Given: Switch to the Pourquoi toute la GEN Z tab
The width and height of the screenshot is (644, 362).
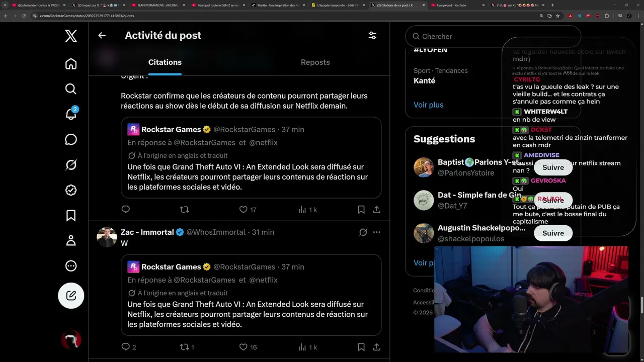Looking at the screenshot, I should [x=218, y=5].
